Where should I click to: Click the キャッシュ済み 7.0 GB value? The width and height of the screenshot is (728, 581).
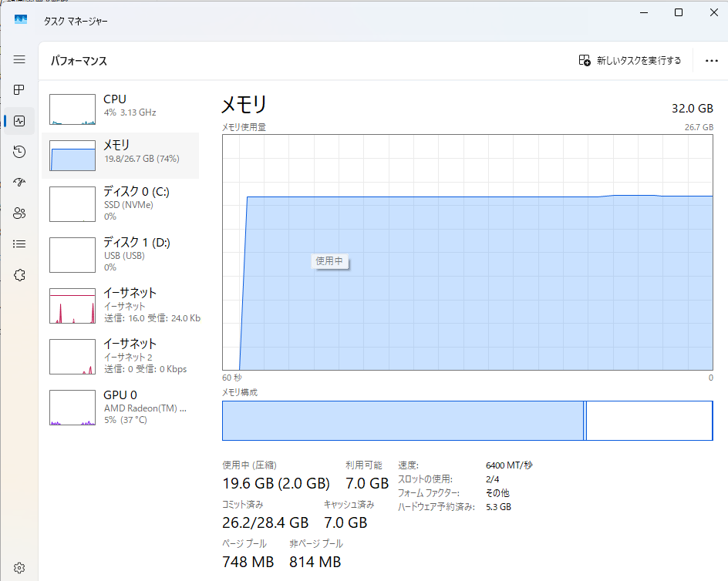pos(345,522)
